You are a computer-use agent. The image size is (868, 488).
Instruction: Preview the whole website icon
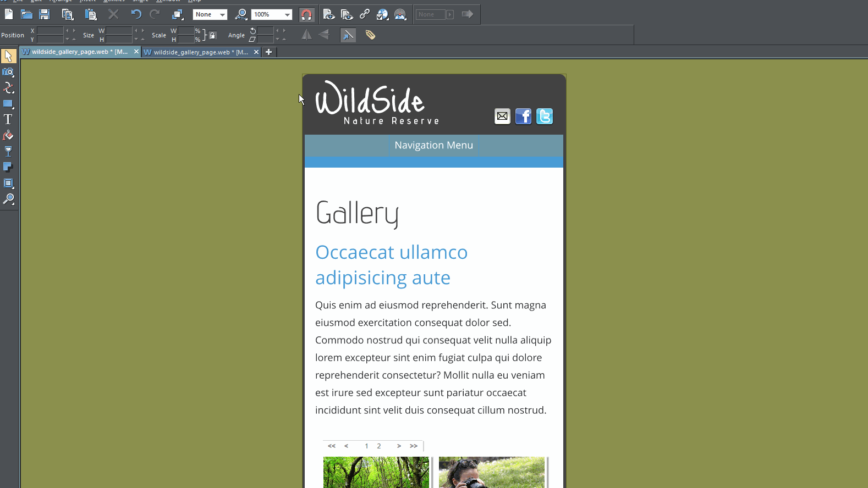[347, 14]
